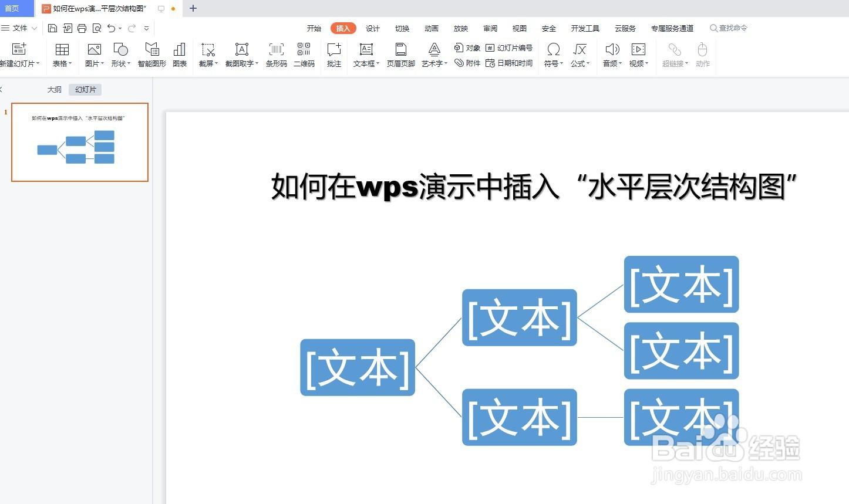Image resolution: width=849 pixels, height=504 pixels.
Task: Click the 图片 picture icon
Action: 94,49
